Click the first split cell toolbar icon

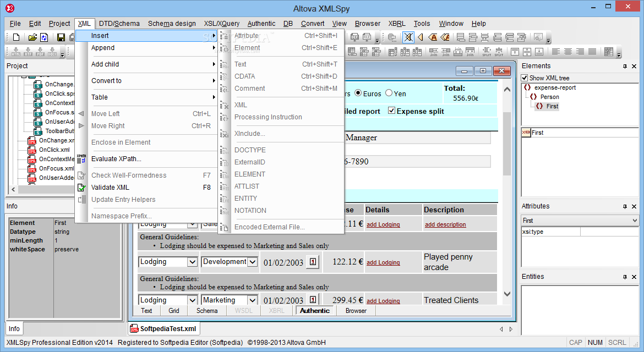[487, 52]
